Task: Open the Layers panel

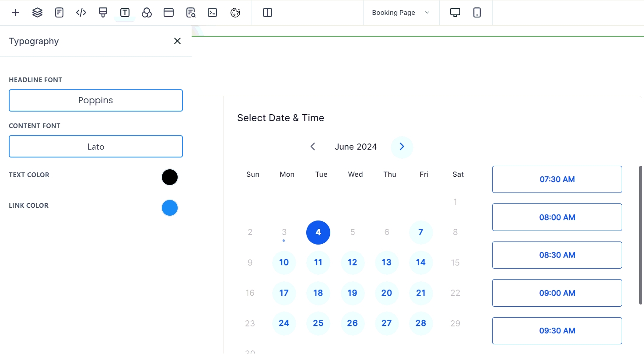Action: tap(38, 13)
